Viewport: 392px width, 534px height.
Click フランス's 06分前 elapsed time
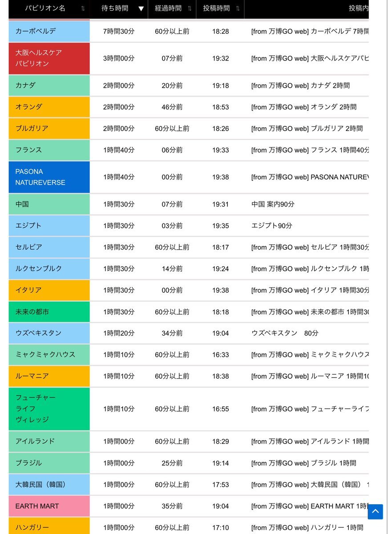pyautogui.click(x=172, y=150)
